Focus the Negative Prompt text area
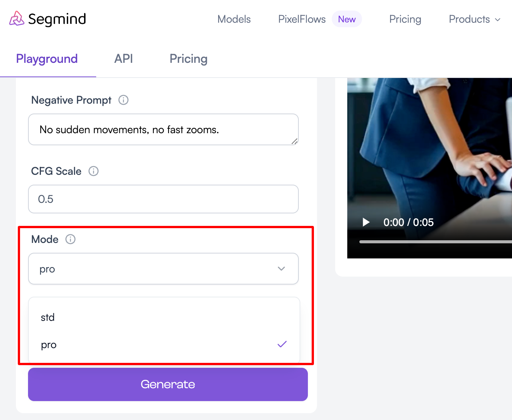This screenshot has height=420, width=512. click(163, 129)
